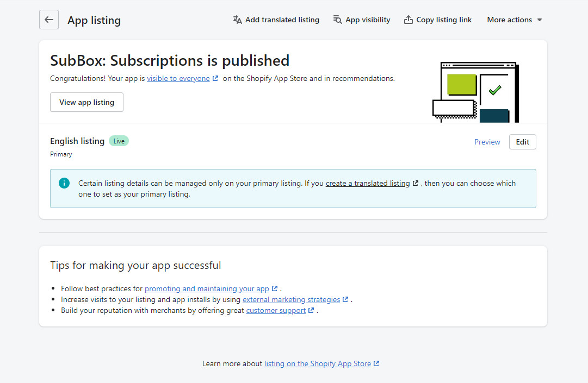
Task: Click the Tips for making your app successful heading
Action: click(136, 266)
